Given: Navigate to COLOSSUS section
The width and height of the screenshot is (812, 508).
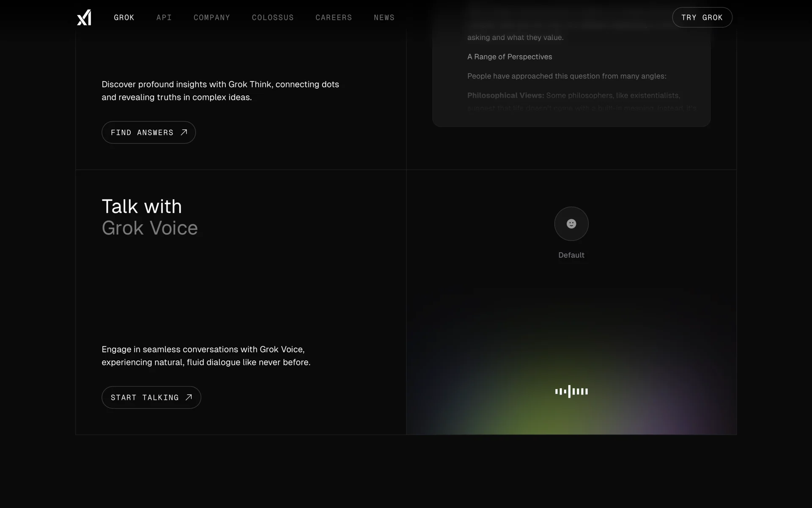Looking at the screenshot, I should click(272, 17).
